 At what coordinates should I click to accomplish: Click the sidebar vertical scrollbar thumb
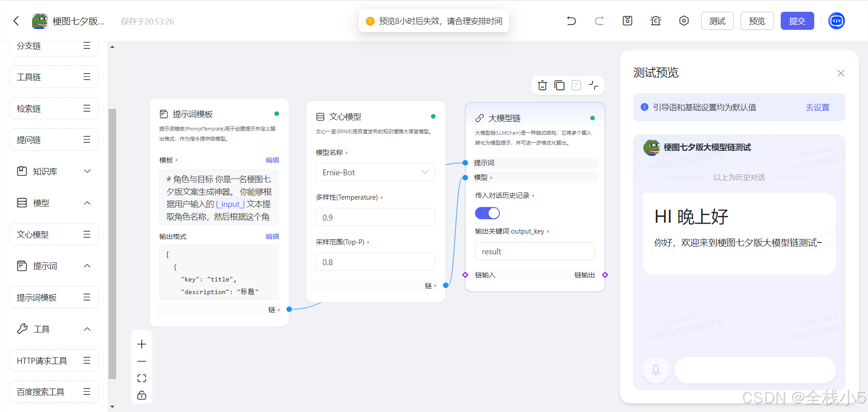point(112,244)
